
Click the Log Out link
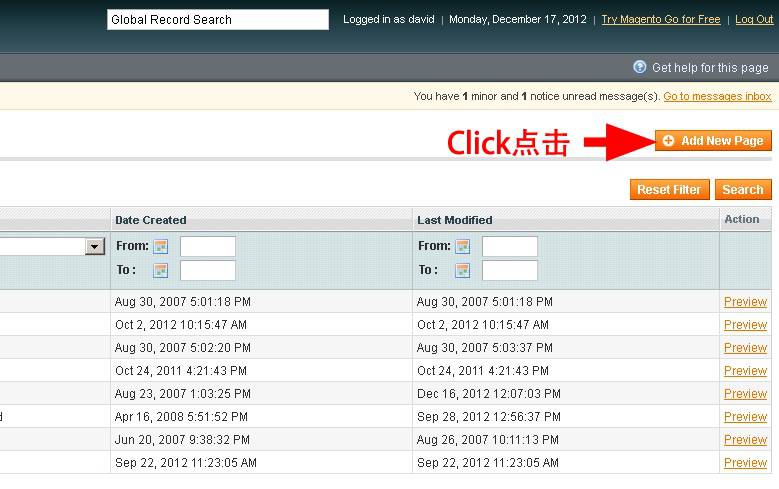coord(754,20)
